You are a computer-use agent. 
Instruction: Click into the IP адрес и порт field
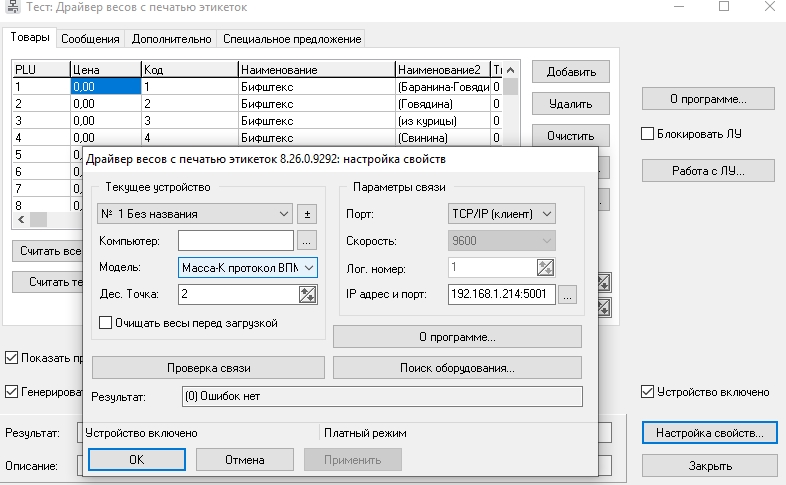click(x=502, y=294)
